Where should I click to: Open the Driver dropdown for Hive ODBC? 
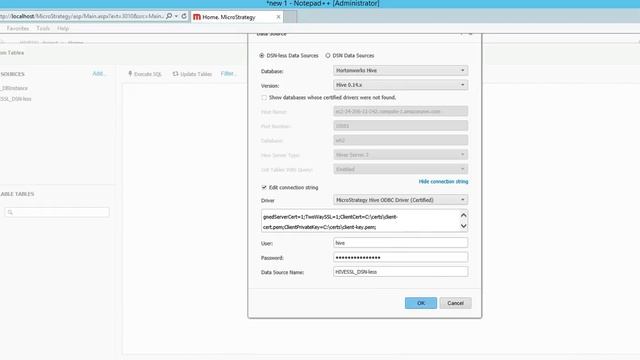[x=400, y=200]
